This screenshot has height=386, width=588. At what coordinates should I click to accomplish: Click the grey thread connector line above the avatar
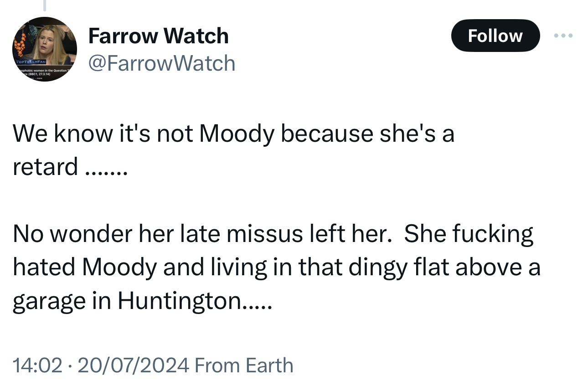[x=45, y=5]
